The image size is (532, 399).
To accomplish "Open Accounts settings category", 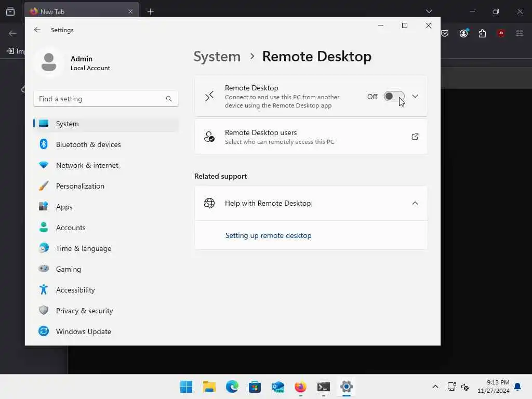I will tap(106, 228).
